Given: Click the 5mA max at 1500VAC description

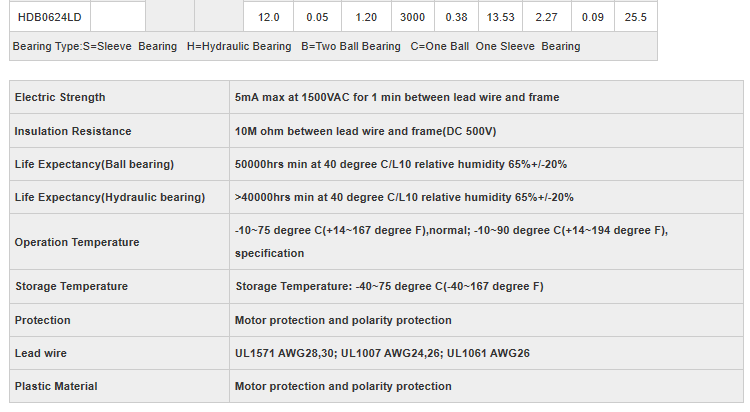Looking at the screenshot, I should pyautogui.click(x=397, y=97).
